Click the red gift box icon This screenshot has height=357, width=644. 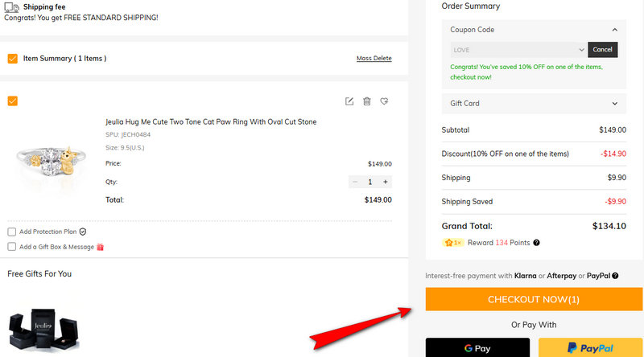click(101, 247)
